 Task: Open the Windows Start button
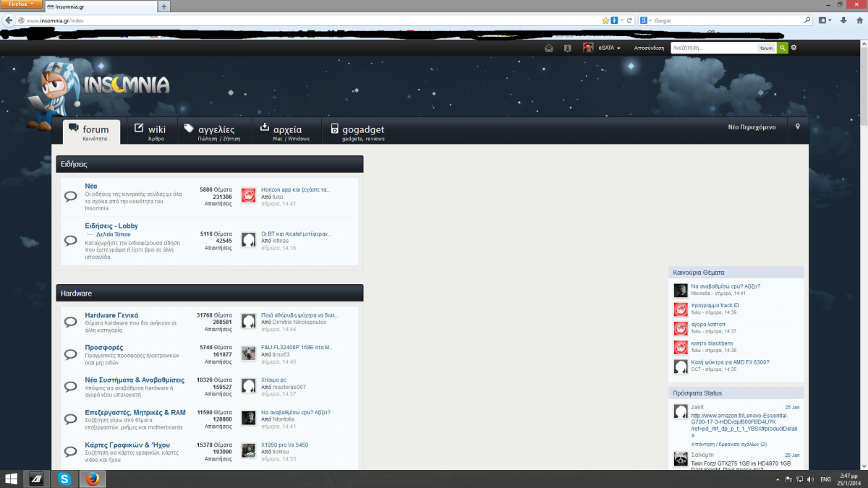[x=11, y=479]
